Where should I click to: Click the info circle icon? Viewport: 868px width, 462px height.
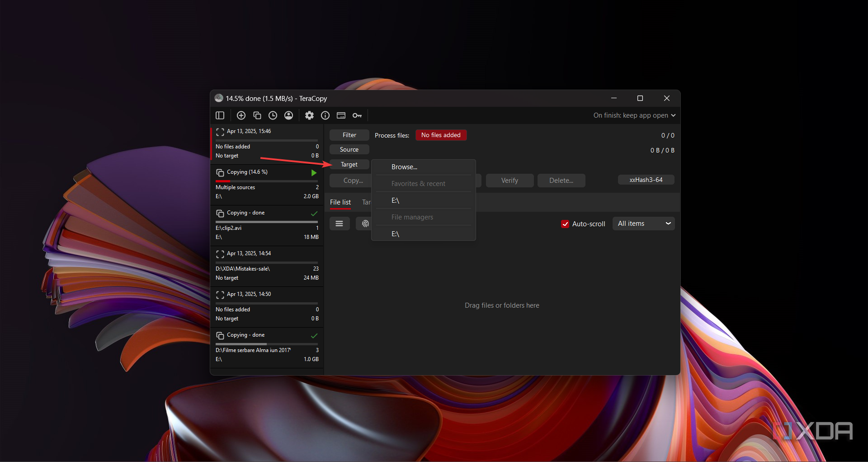click(x=325, y=115)
